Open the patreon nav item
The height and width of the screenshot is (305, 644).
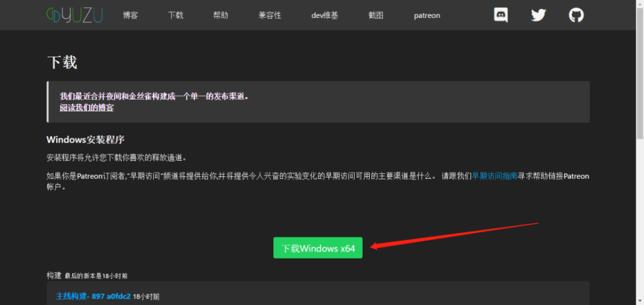coord(427,15)
